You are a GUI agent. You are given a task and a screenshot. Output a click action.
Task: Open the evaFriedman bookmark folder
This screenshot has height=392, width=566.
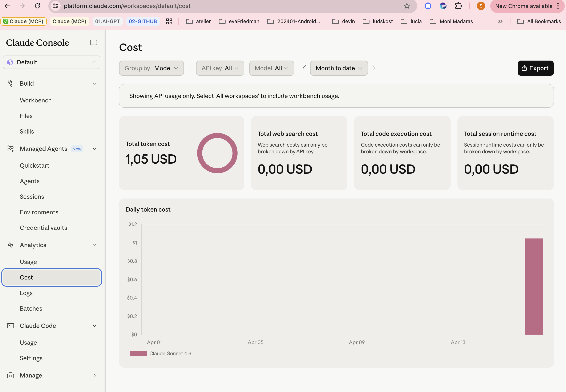239,21
